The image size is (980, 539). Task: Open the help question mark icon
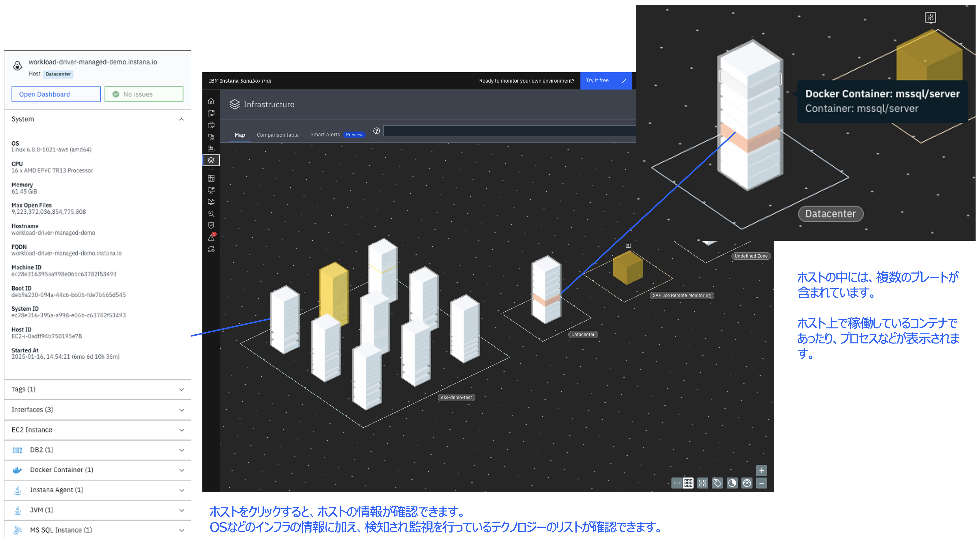(377, 131)
